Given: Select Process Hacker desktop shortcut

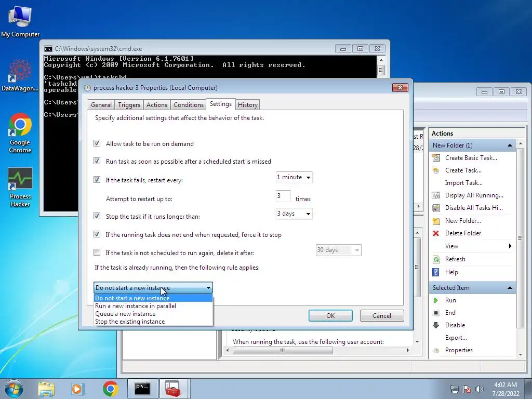Looking at the screenshot, I should point(20,187).
